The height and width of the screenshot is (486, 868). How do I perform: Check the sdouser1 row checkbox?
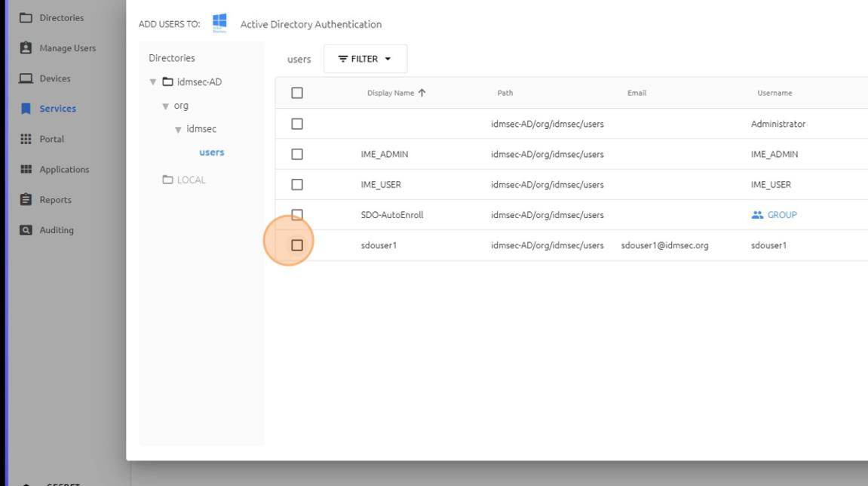tap(297, 245)
